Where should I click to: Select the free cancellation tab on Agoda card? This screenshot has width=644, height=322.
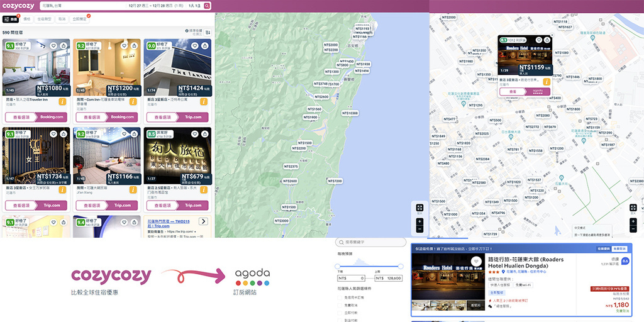click(x=619, y=249)
